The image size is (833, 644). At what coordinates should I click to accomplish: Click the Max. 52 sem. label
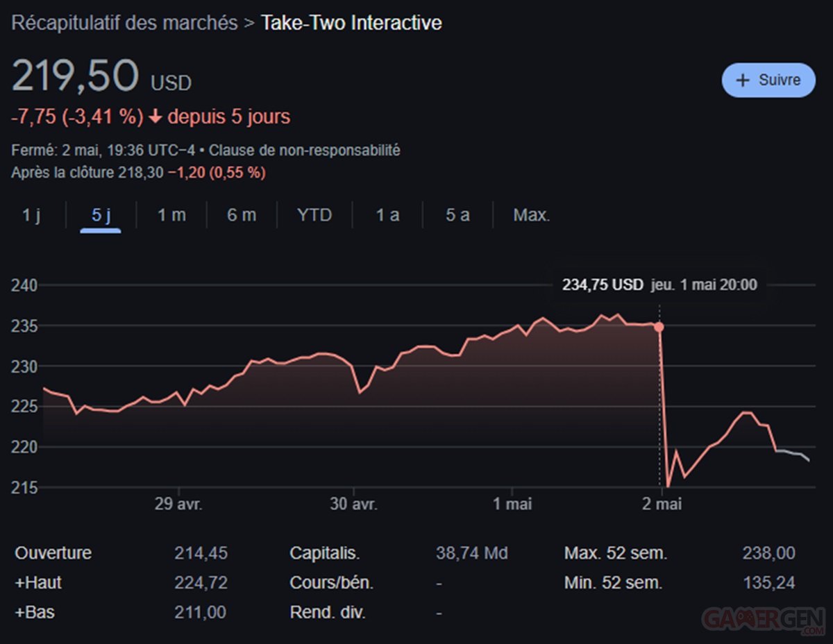616,553
